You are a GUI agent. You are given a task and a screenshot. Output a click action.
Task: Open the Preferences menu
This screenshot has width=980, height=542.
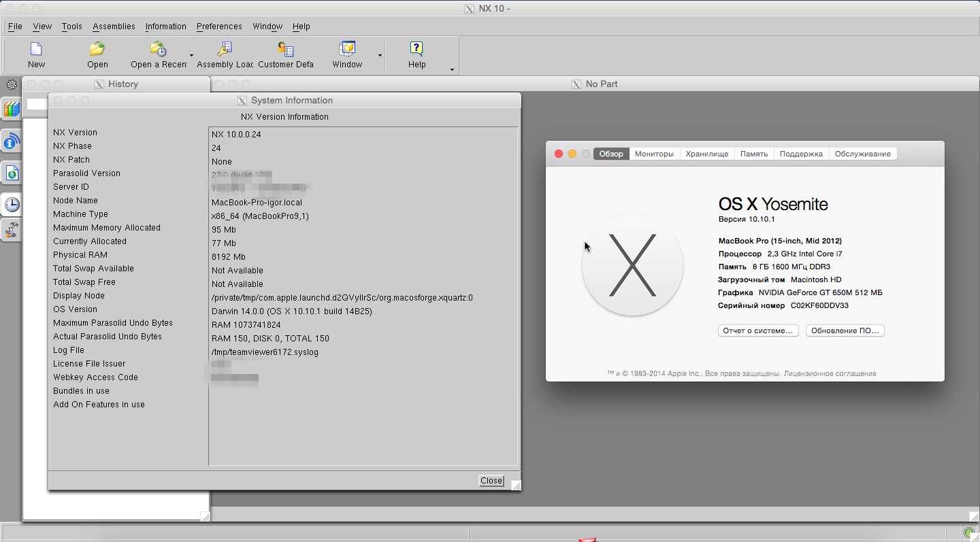coord(219,27)
